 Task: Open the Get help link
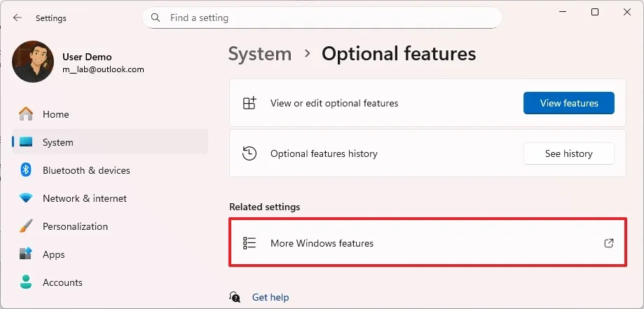coord(270,296)
